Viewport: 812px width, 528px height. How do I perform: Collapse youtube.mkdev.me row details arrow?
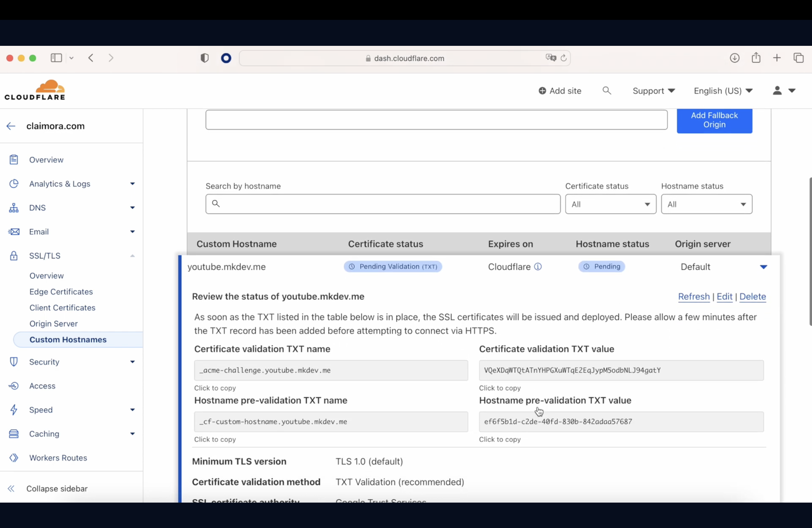[x=763, y=267]
